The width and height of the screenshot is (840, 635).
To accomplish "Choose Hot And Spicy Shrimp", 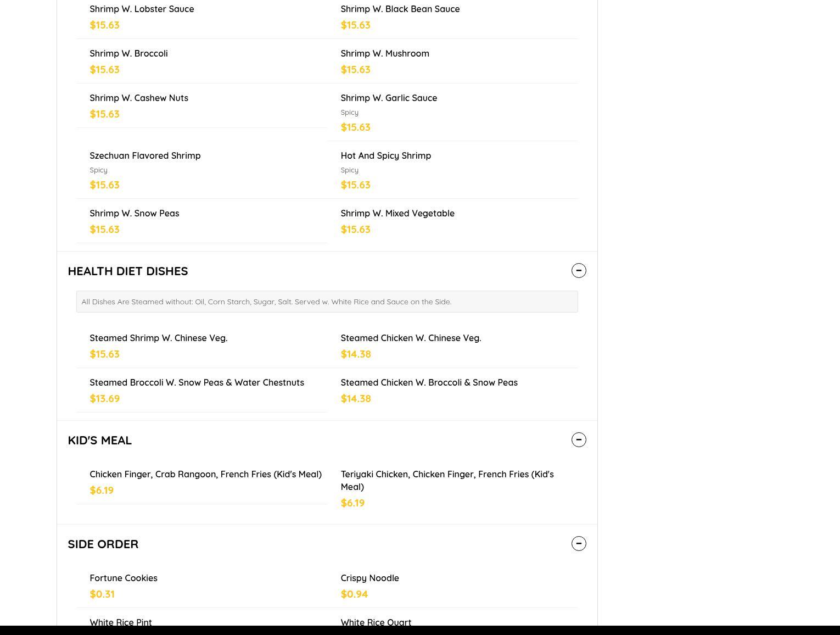I will 385,156.
